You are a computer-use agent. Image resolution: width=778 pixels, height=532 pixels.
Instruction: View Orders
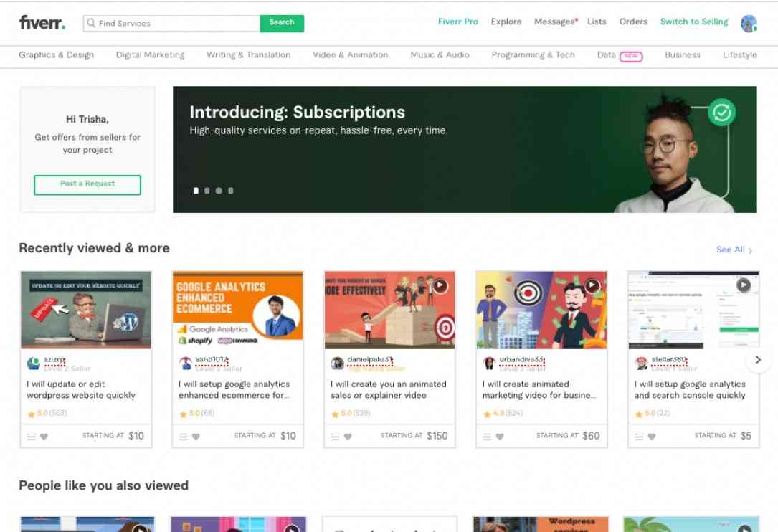pyautogui.click(x=633, y=22)
